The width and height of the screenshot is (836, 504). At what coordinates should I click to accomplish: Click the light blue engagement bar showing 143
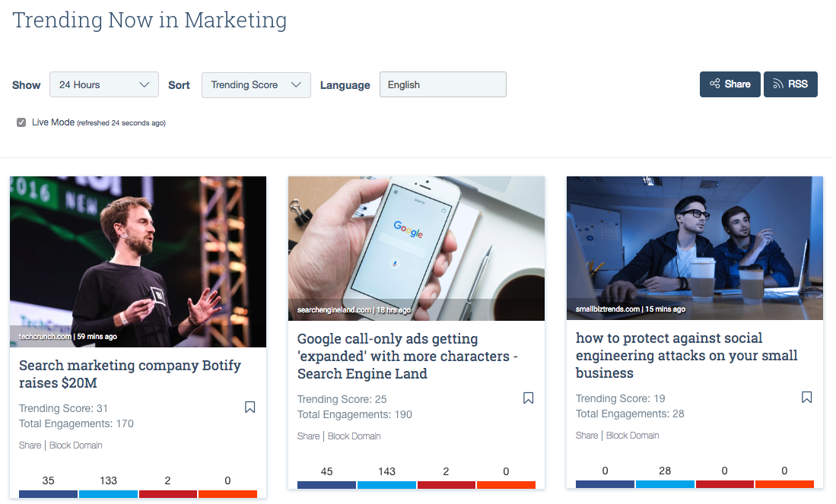point(386,485)
